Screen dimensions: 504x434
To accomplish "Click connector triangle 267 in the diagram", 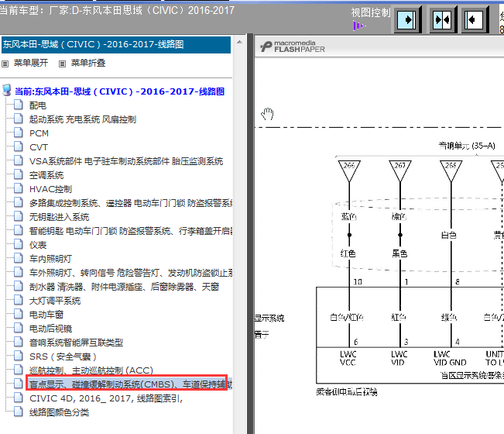I will tap(400, 171).
